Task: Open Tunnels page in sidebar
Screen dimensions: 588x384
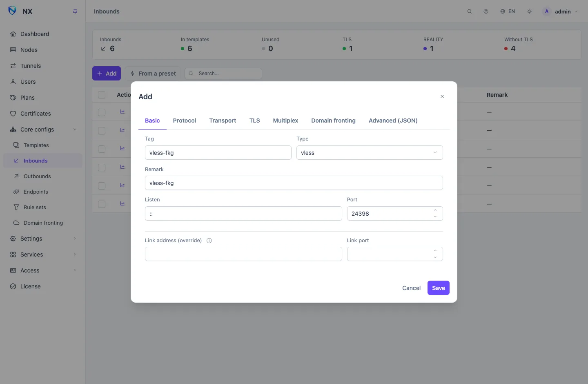Action: 43,66
